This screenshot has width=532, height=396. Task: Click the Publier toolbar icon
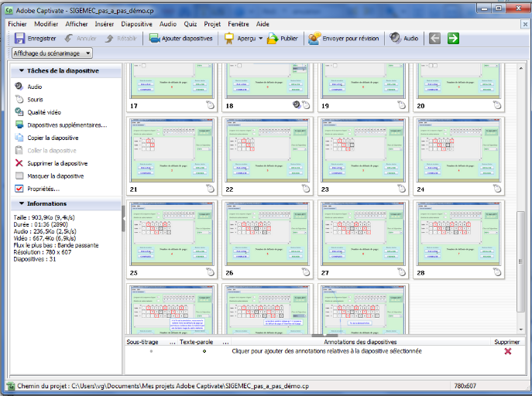pos(273,38)
